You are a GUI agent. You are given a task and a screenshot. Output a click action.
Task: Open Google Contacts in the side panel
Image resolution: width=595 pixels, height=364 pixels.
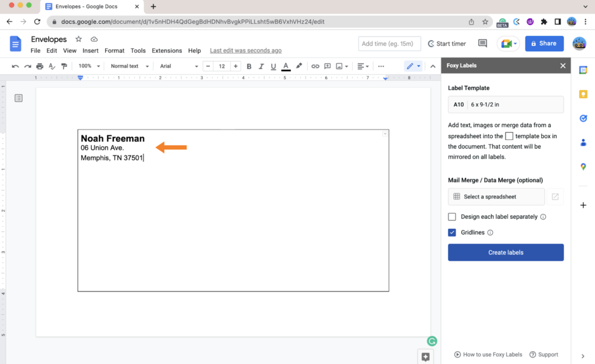[583, 142]
